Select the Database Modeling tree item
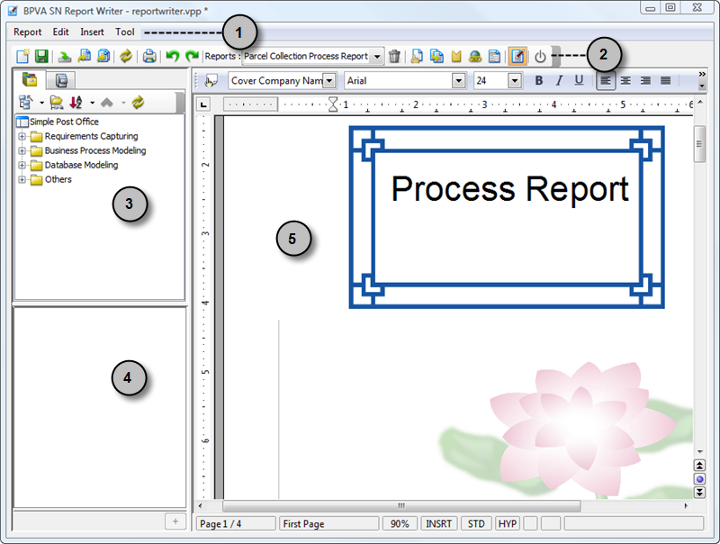Viewport: 720px width, 544px height. pos(81,165)
